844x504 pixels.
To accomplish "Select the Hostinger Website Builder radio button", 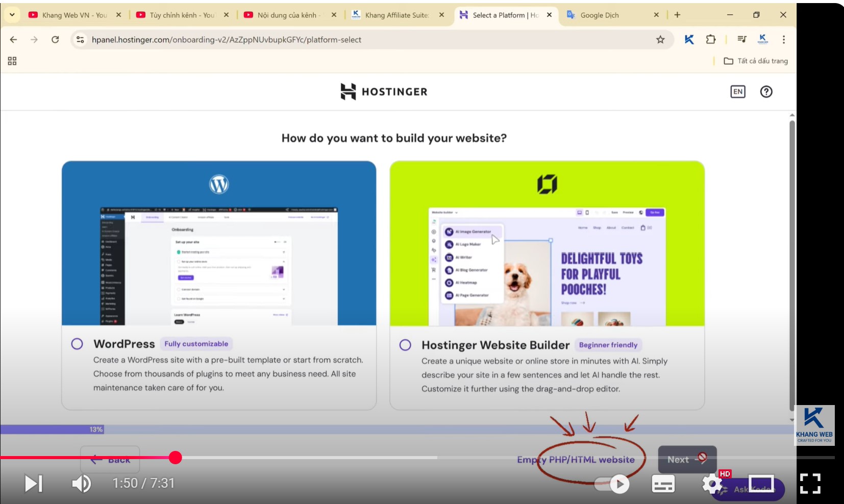I will pos(405,345).
